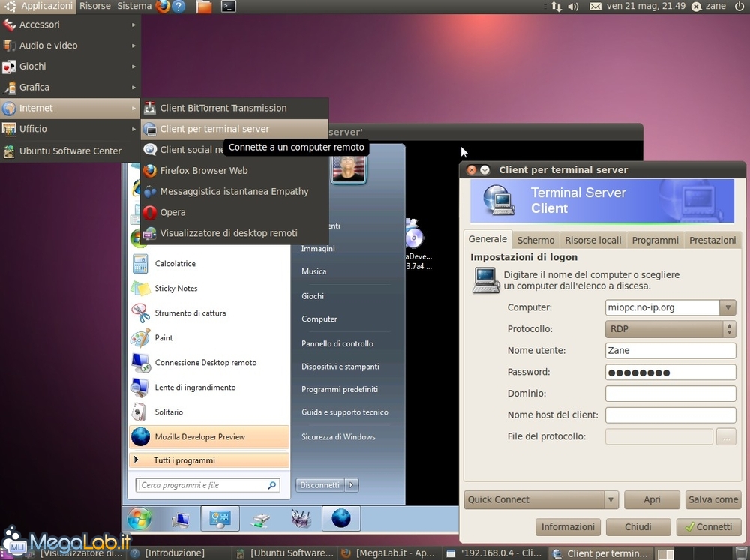Open the mail envelope indicator
The width and height of the screenshot is (750, 560).
tap(595, 6)
